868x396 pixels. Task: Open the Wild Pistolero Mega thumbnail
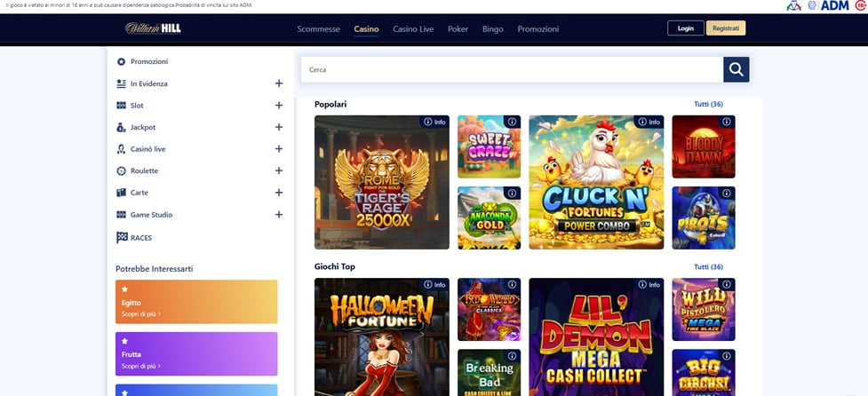pos(704,309)
